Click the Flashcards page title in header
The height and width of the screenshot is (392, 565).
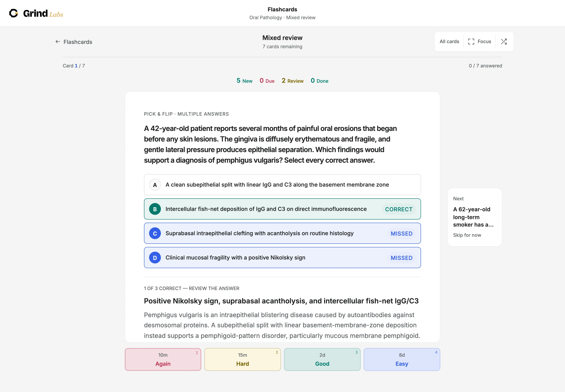(282, 9)
